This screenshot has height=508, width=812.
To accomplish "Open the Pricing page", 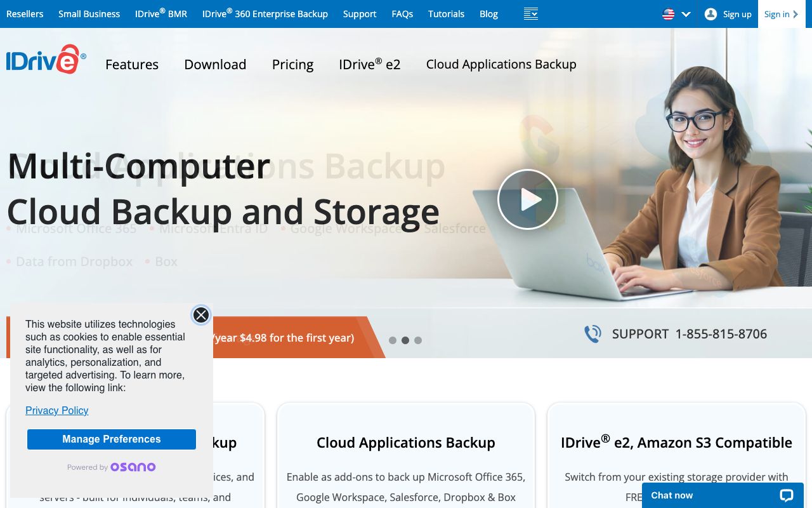I will click(292, 65).
